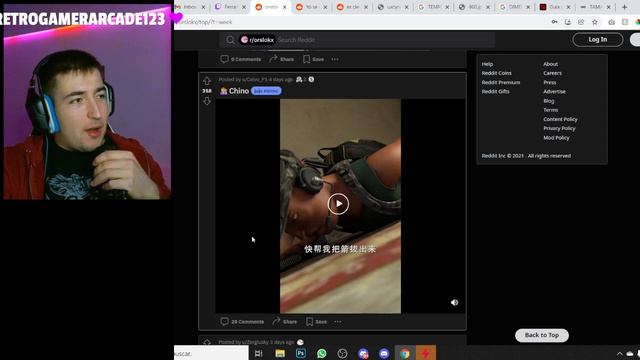Open the Reddit Premium link

(501, 82)
